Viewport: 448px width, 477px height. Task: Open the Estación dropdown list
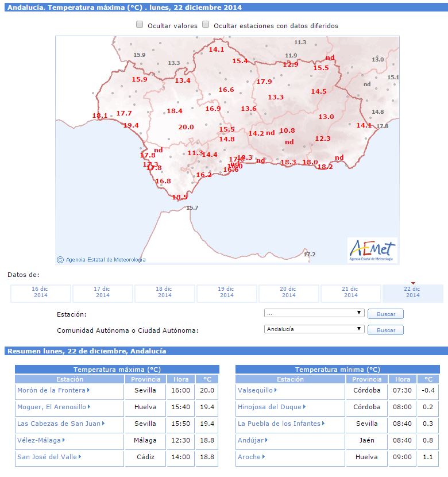click(314, 313)
